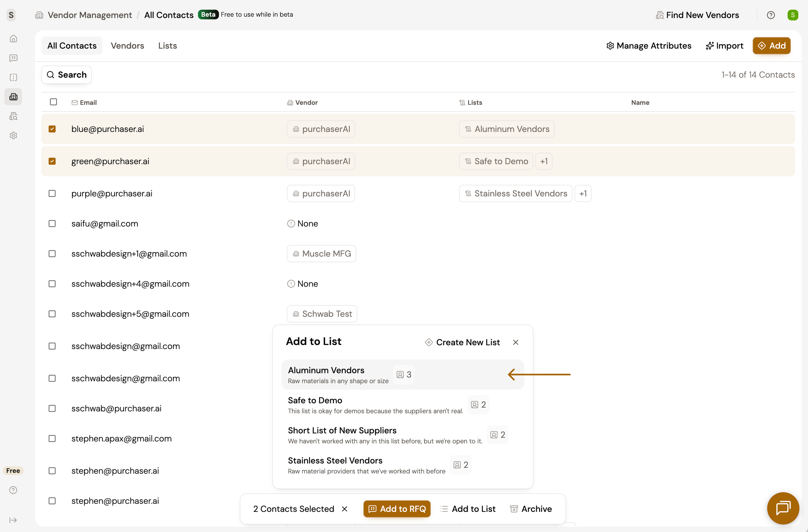Click the green user avatar

coord(793,15)
